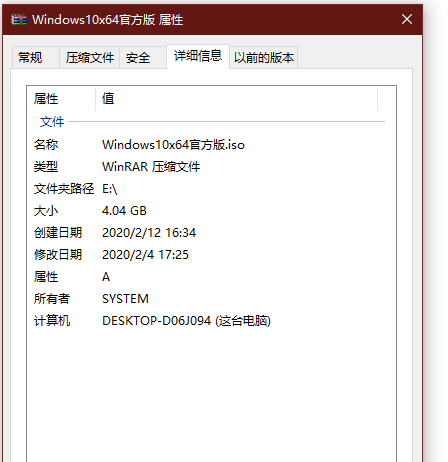
Task: Collapse the 文件 group header
Action: point(52,122)
